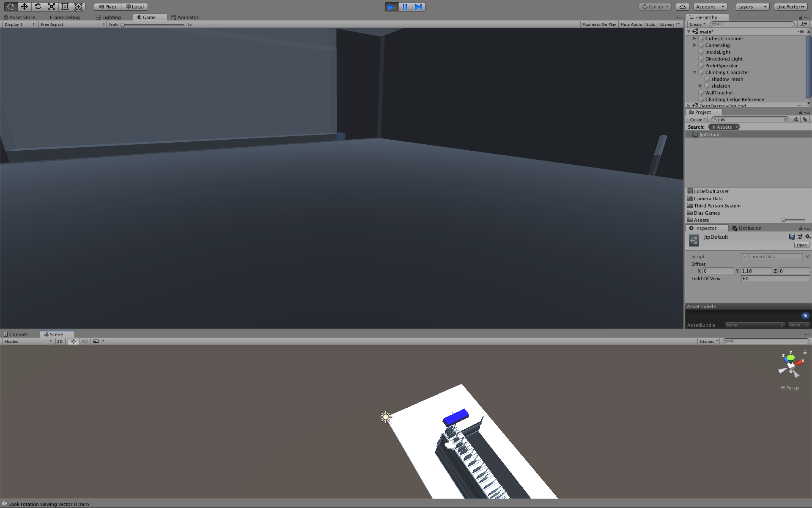Click the blue asset label tag icon
The image size is (812, 508).
tap(805, 316)
